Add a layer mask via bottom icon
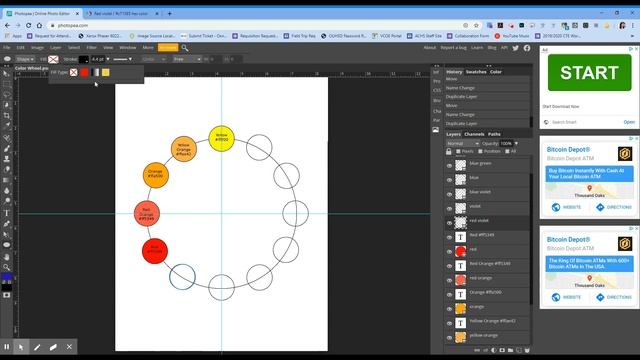The image size is (640, 360). tap(502, 350)
